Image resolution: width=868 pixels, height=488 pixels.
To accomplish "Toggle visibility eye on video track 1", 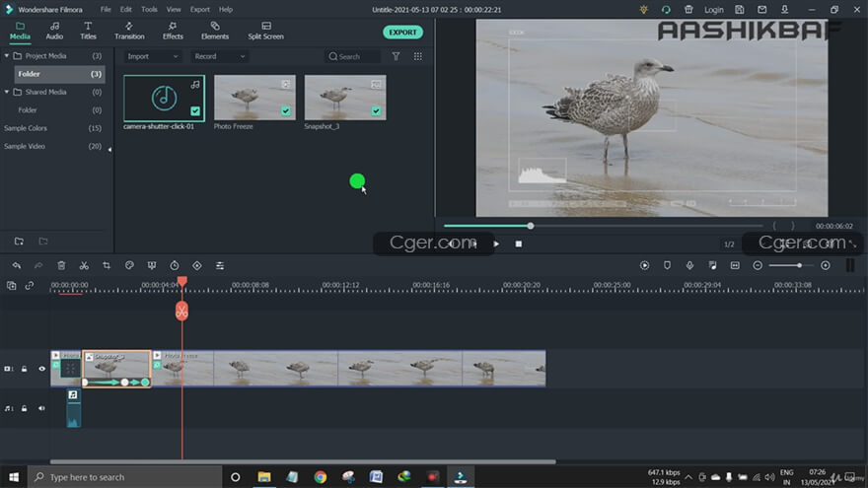I will click(41, 369).
